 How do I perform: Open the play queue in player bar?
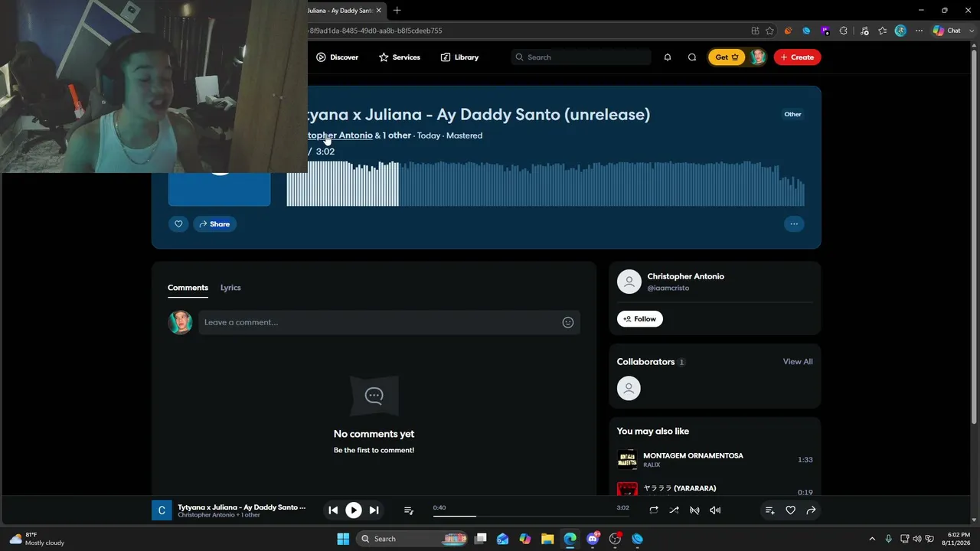point(409,510)
